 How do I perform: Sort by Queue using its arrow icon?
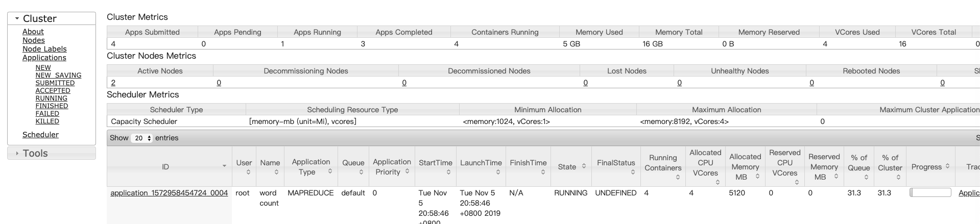[x=361, y=172]
